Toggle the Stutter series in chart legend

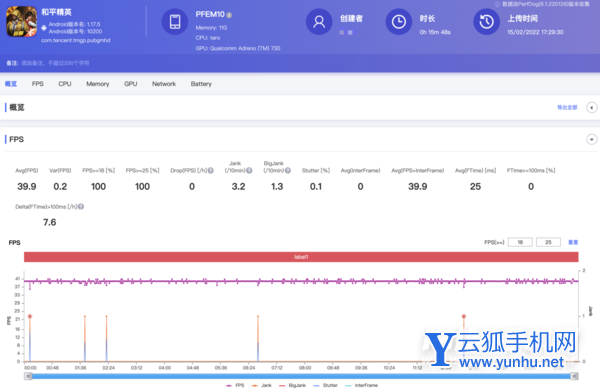coord(325,385)
